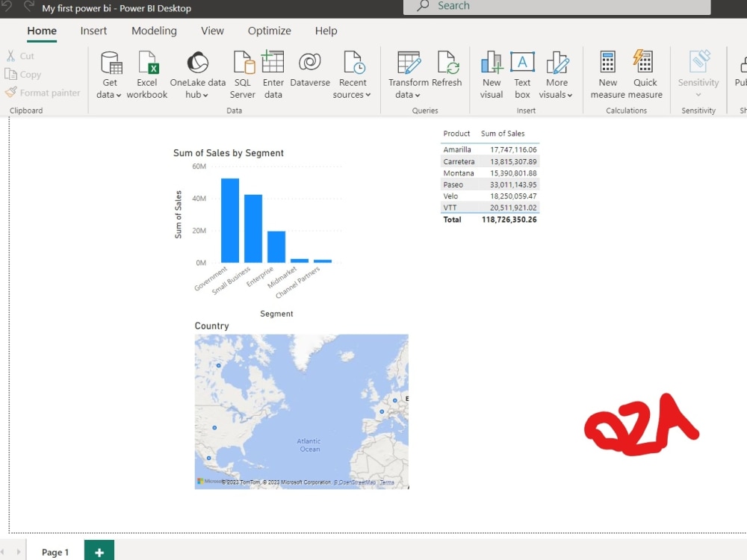Select the Amarilla row in table
Screen dimensions: 747x560
[490, 149]
